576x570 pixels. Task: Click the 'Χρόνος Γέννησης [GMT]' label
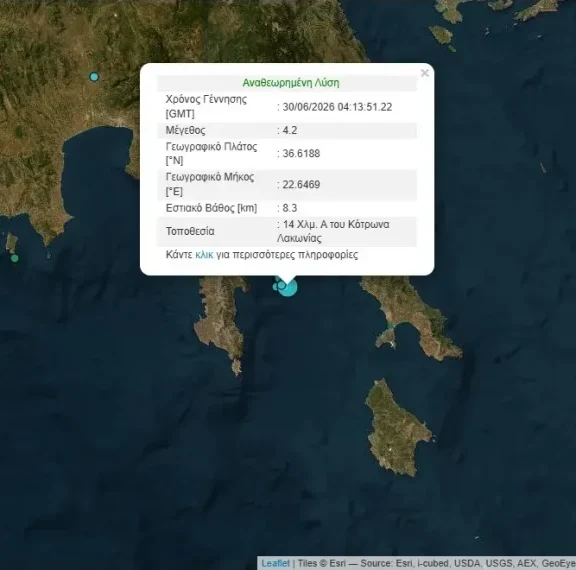(206, 107)
